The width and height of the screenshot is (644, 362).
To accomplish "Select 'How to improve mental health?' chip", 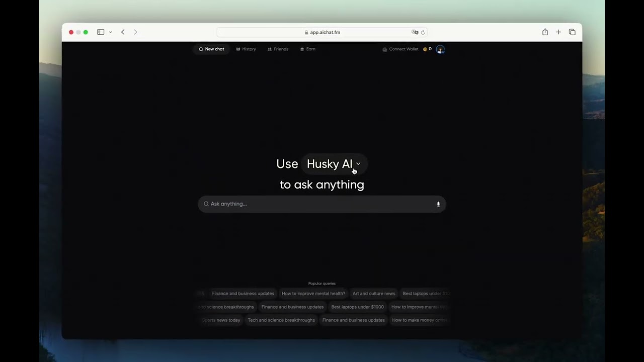I will [313, 294].
